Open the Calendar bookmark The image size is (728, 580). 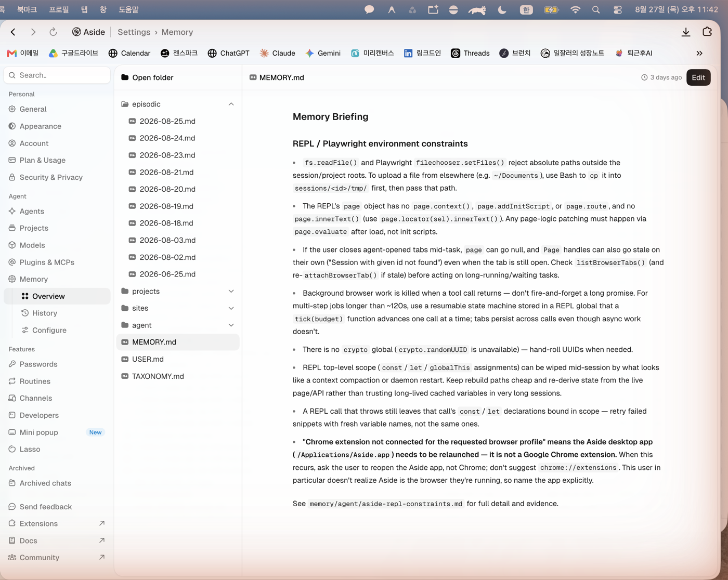click(x=129, y=53)
